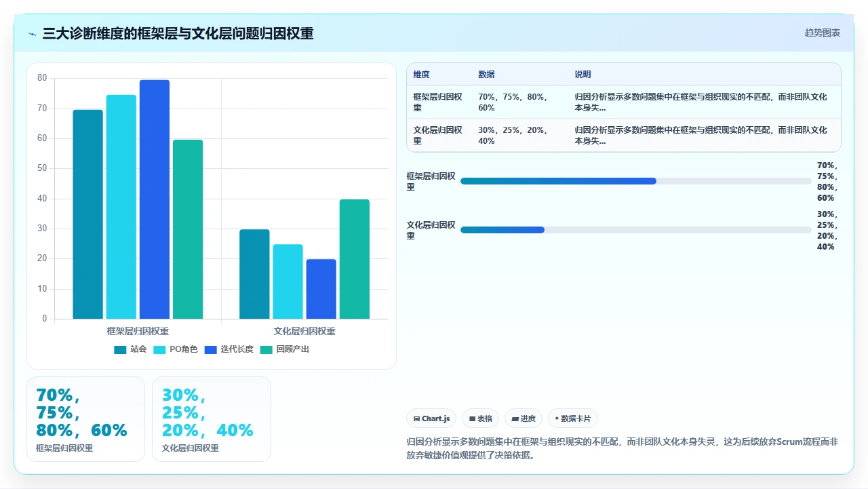Click the 数据卡片 tag chip
868x489 pixels.
point(573,418)
